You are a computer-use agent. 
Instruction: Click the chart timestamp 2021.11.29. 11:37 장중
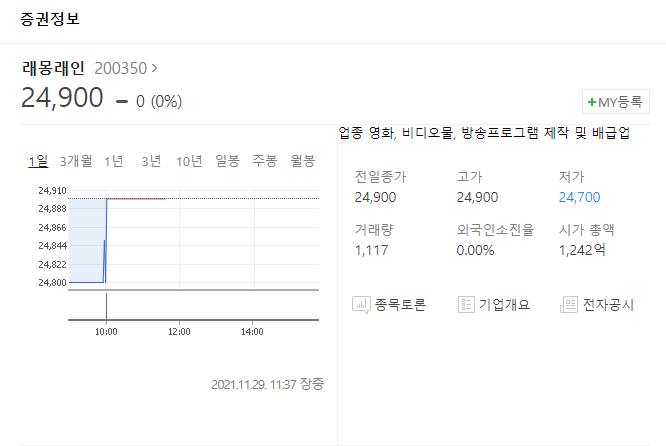point(268,384)
